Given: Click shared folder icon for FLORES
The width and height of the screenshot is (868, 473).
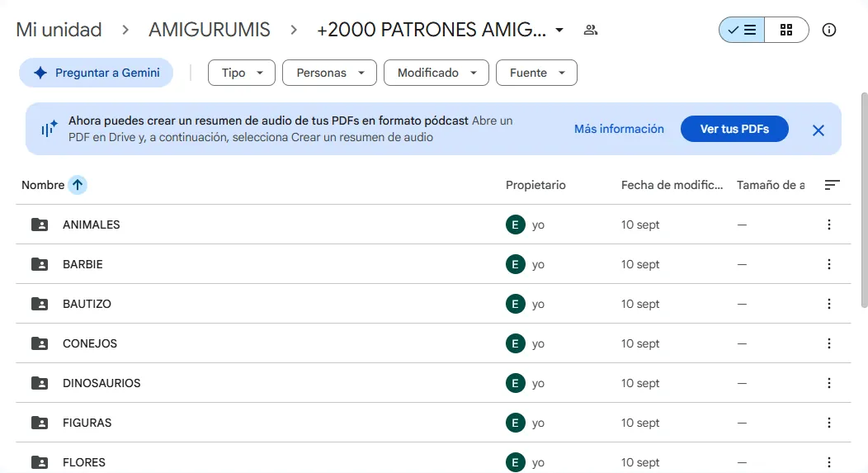Looking at the screenshot, I should [x=40, y=462].
